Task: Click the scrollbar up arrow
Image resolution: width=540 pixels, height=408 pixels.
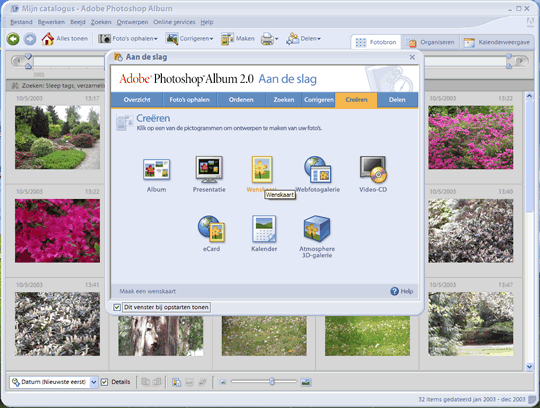Action: coord(529,96)
